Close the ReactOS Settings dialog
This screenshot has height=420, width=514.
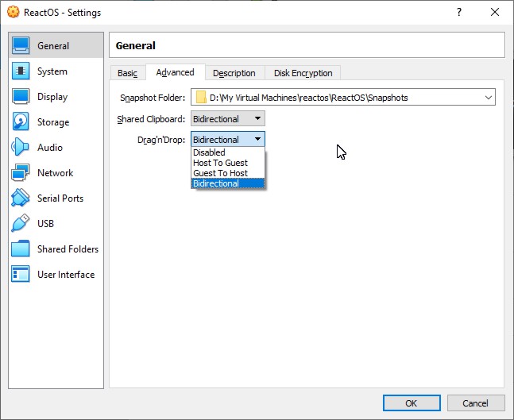click(495, 12)
